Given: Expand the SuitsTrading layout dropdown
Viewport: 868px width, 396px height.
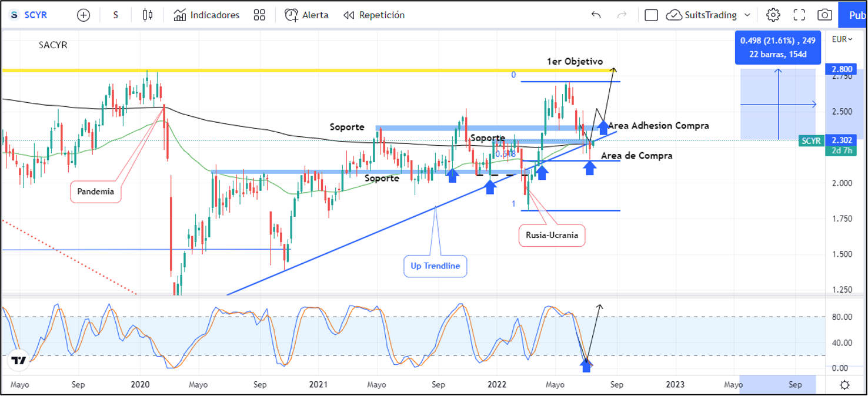Looking at the screenshot, I should (x=747, y=15).
